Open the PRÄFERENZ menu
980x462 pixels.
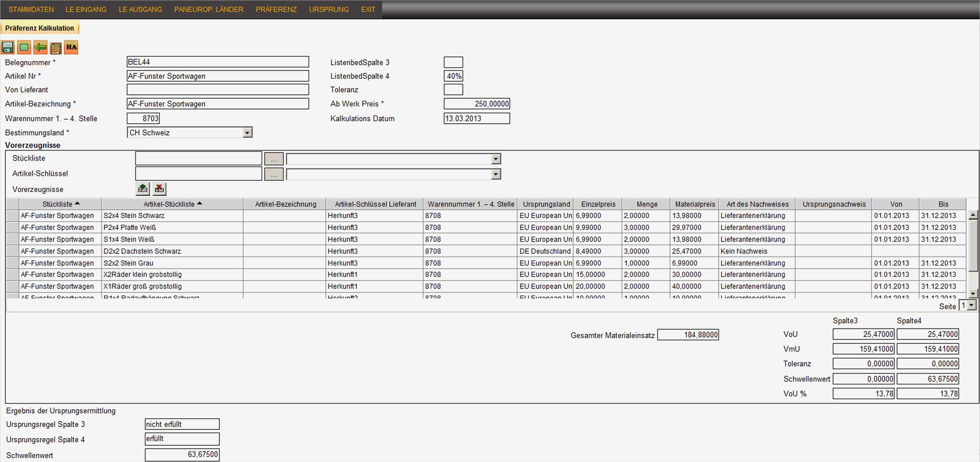point(276,9)
